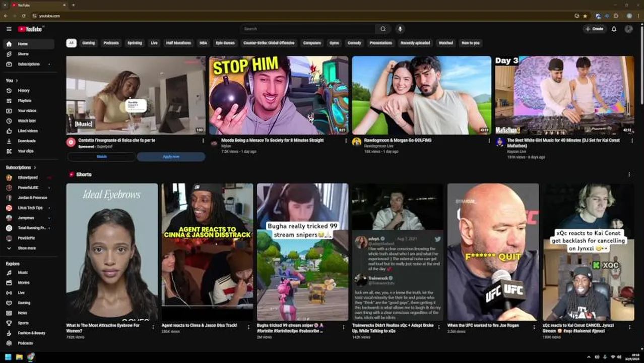This screenshot has width=644, height=363.
Task: Click the browser address bar
Action: (x=302, y=16)
